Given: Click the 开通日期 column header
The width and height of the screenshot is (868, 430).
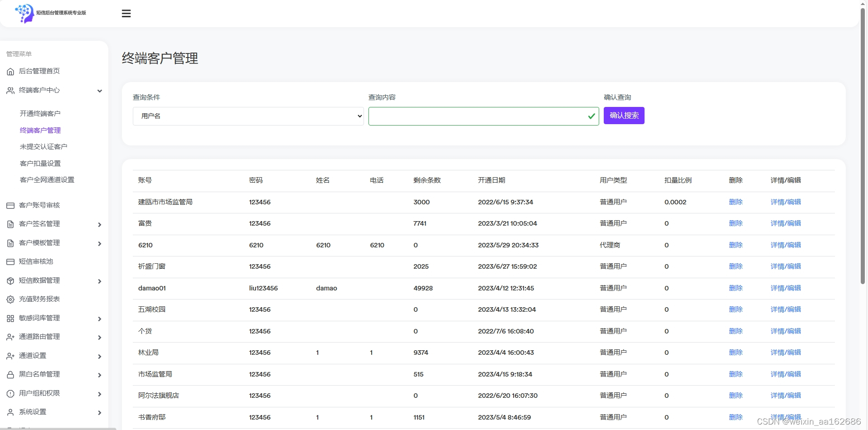Looking at the screenshot, I should pyautogui.click(x=491, y=180).
